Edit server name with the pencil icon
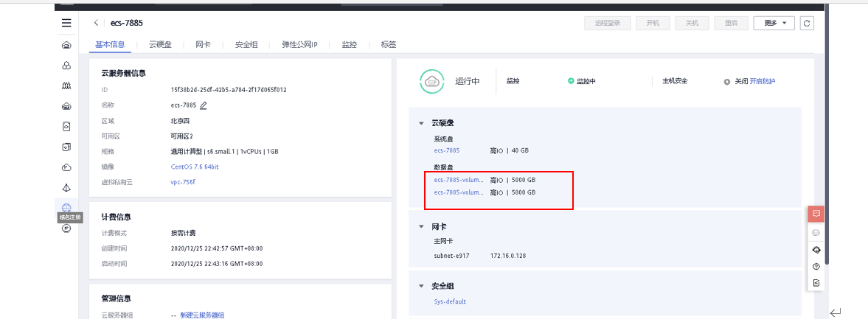This screenshot has height=325, width=868. click(x=204, y=105)
